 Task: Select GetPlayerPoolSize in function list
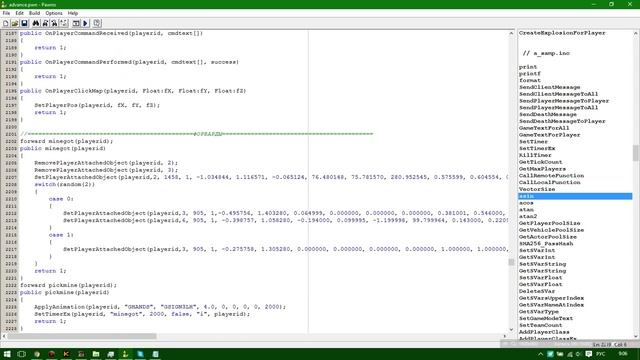[x=549, y=223]
